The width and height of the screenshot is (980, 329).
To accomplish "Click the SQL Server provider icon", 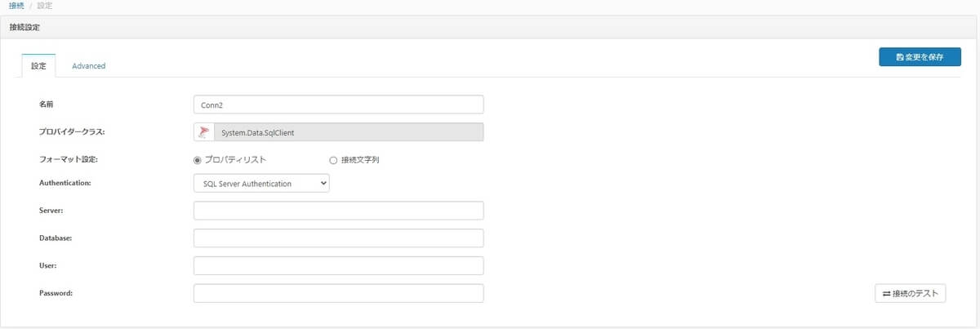I will coord(204,131).
